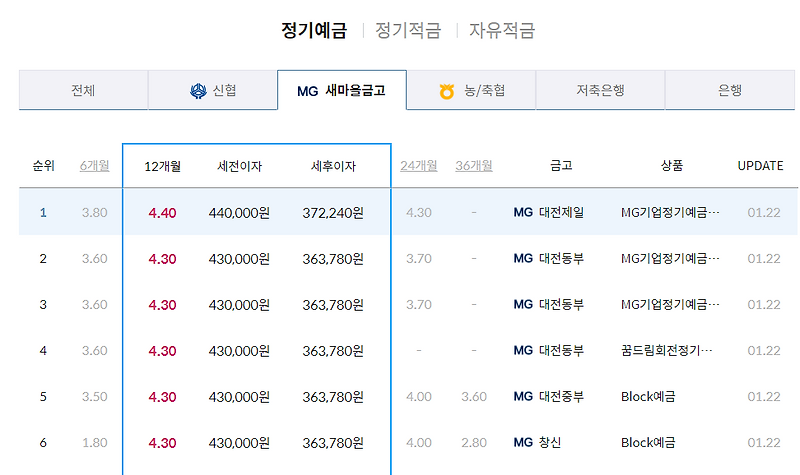The height and width of the screenshot is (475, 800).
Task: Open Block예금 product in rank 6 row
Action: (x=648, y=442)
